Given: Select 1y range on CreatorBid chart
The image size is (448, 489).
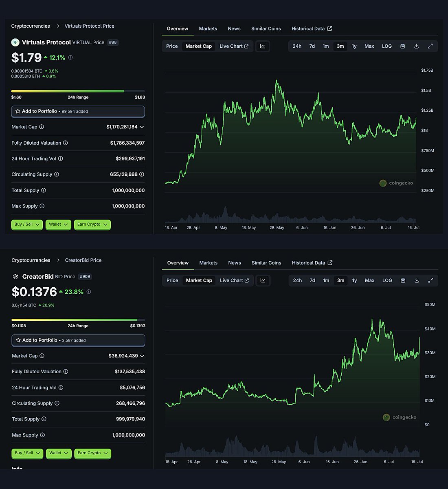Looking at the screenshot, I should coord(355,280).
